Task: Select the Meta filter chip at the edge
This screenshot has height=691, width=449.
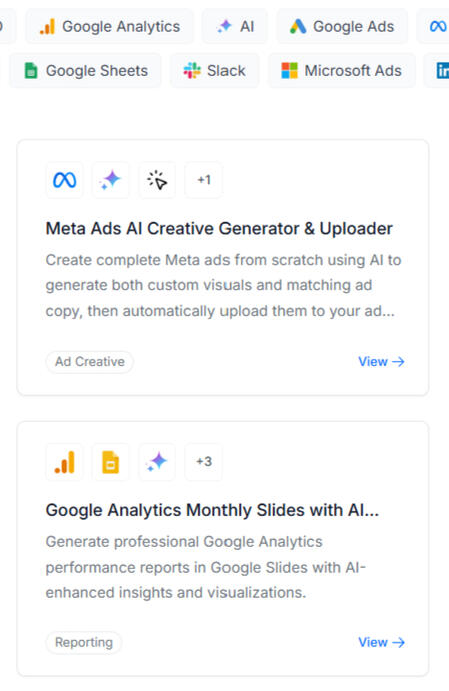Action: point(434,26)
